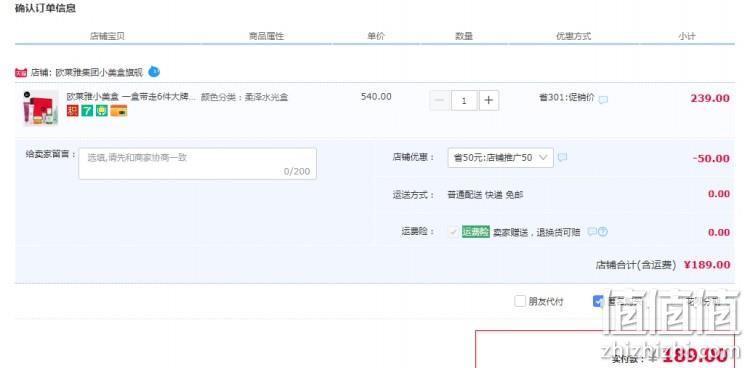Toggle the 运费险 shipping insurance checkbox
Image resolution: width=750 pixels, height=368 pixels.
[x=453, y=232]
